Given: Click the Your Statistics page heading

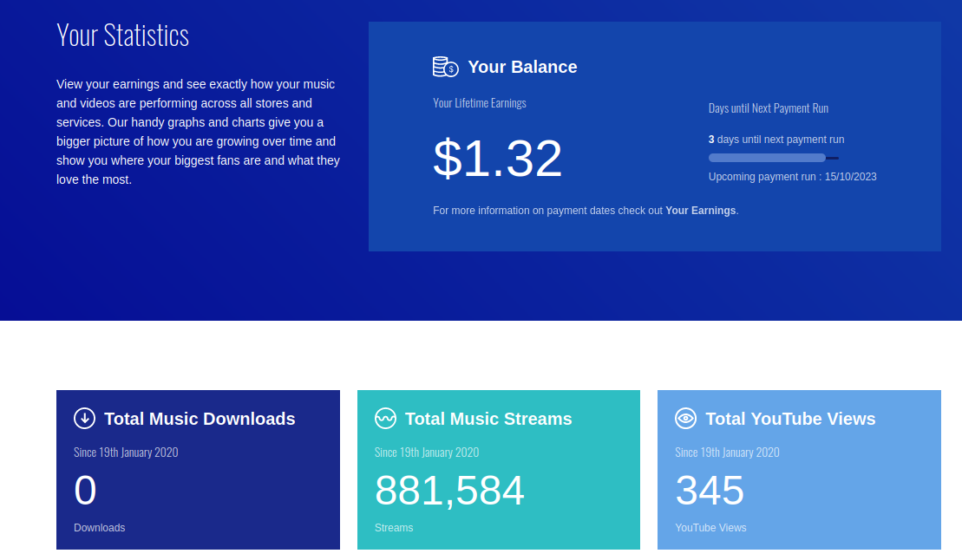Looking at the screenshot, I should [x=122, y=35].
